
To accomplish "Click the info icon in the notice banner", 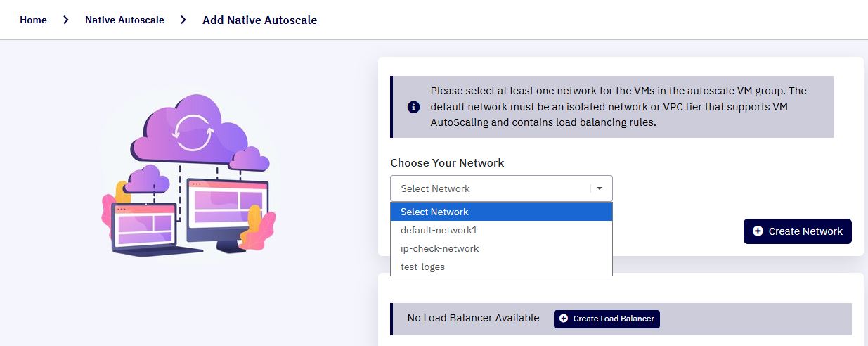I will click(x=414, y=107).
